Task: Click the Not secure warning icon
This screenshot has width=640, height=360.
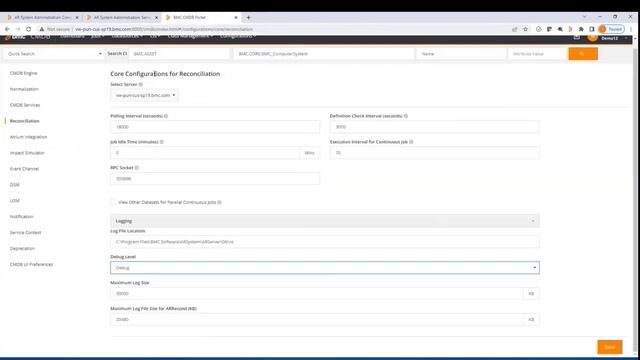Action: [x=42, y=29]
